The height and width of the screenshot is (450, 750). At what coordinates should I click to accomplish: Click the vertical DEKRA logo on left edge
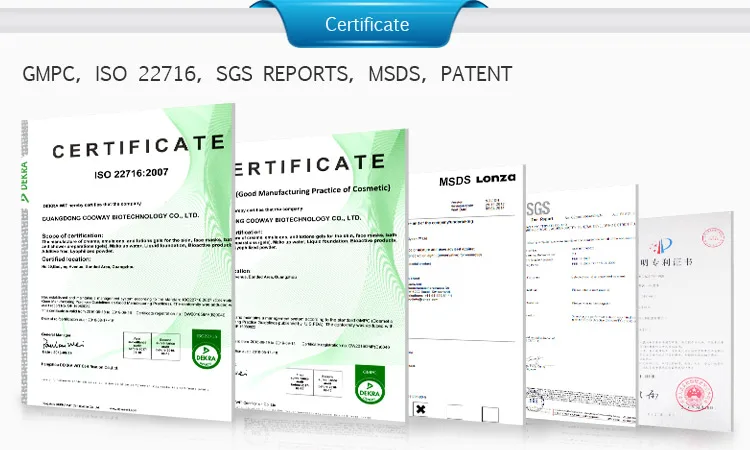24,182
